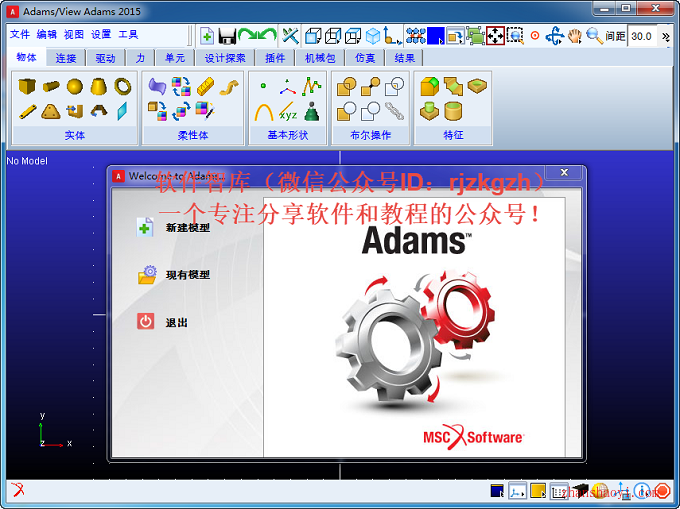
Task: Open the 编辑 menu
Action: [x=46, y=34]
